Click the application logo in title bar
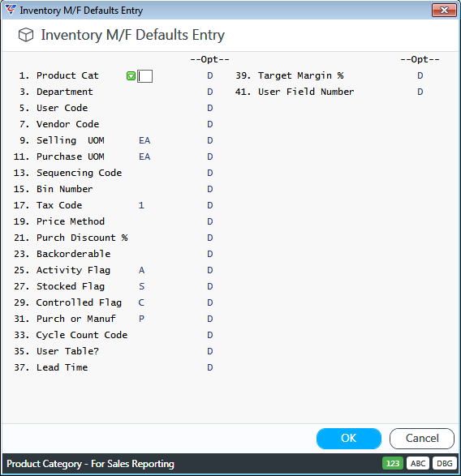 click(x=11, y=10)
